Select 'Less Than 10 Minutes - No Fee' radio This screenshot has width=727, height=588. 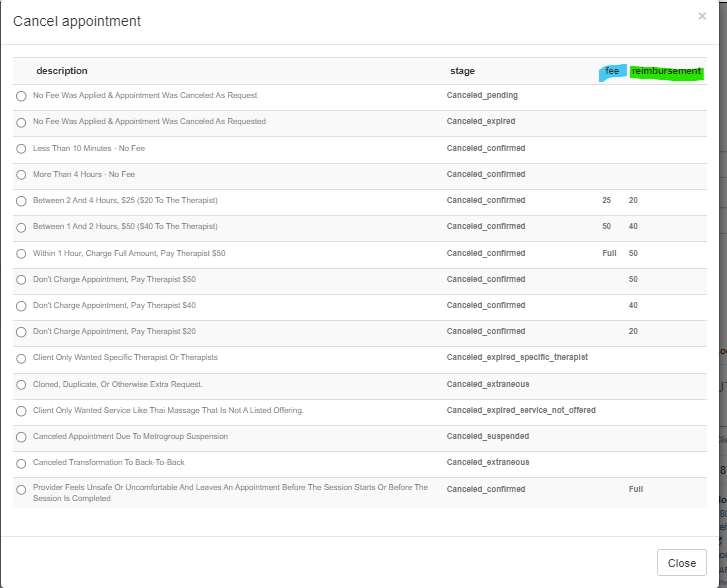21,149
